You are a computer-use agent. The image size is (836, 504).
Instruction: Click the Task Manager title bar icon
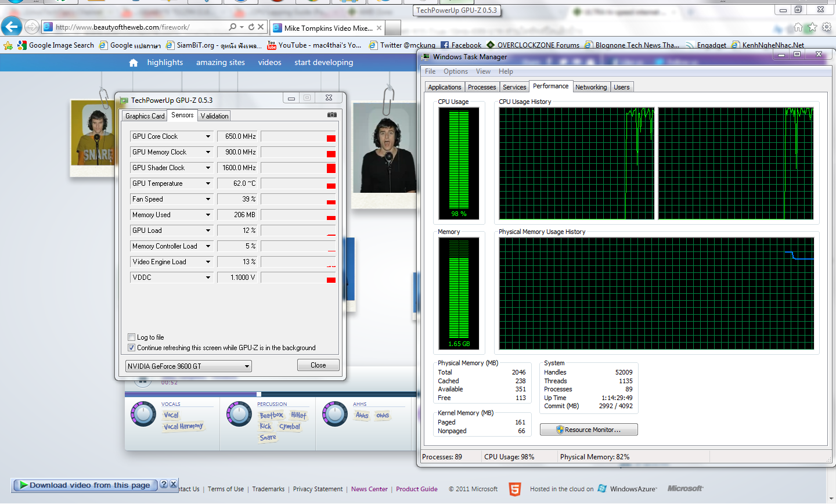click(x=426, y=57)
